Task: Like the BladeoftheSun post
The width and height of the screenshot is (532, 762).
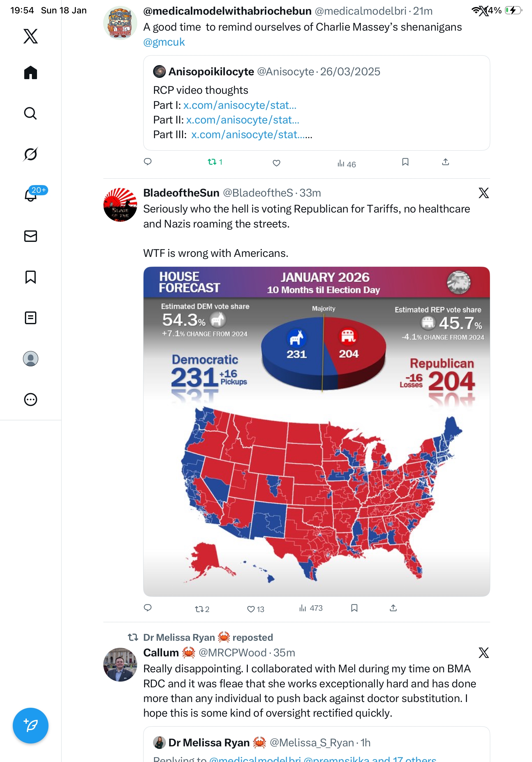Action: pyautogui.click(x=251, y=609)
